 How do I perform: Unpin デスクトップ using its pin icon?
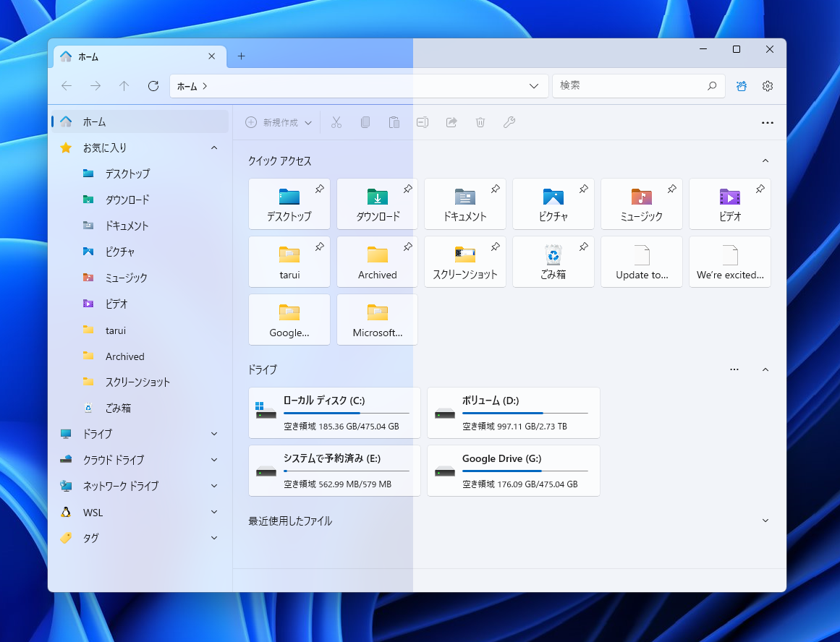tap(320, 189)
